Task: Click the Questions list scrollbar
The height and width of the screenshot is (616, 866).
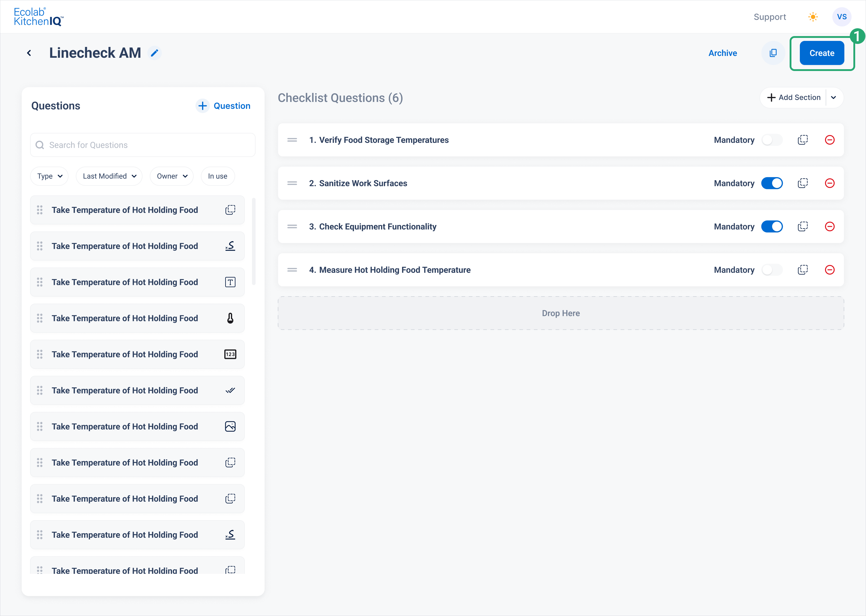Action: pos(254,241)
